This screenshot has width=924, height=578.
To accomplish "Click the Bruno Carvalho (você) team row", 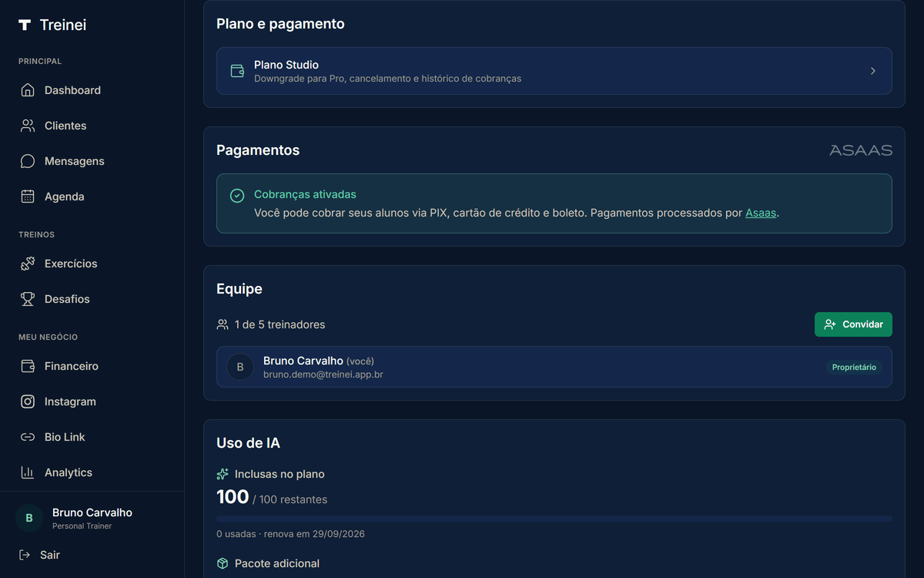I will 554,367.
